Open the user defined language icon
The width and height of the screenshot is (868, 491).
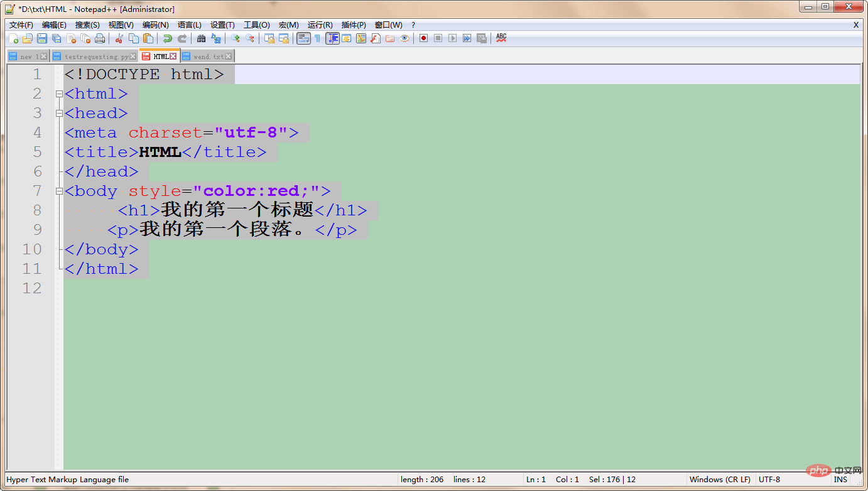click(347, 38)
